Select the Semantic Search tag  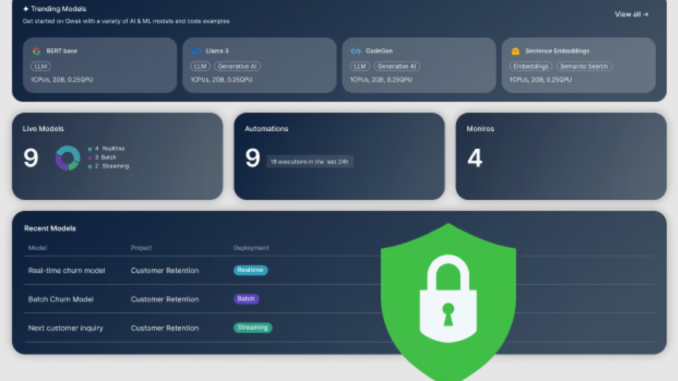pyautogui.click(x=584, y=66)
